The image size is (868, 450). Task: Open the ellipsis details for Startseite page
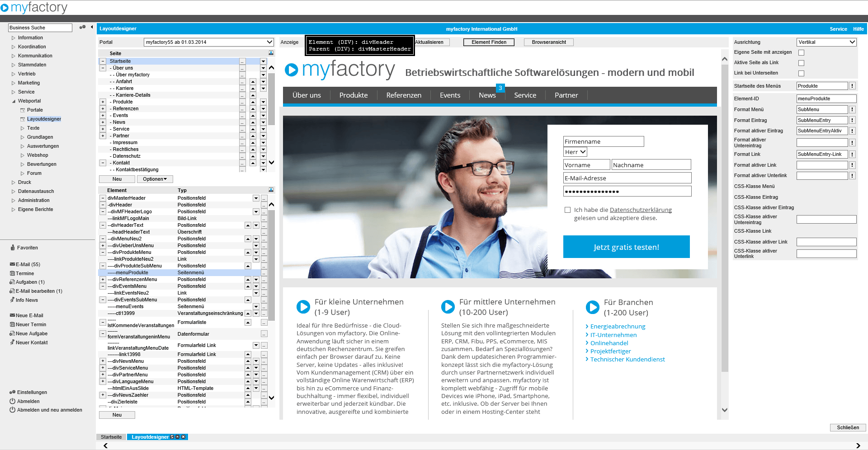[x=242, y=61]
